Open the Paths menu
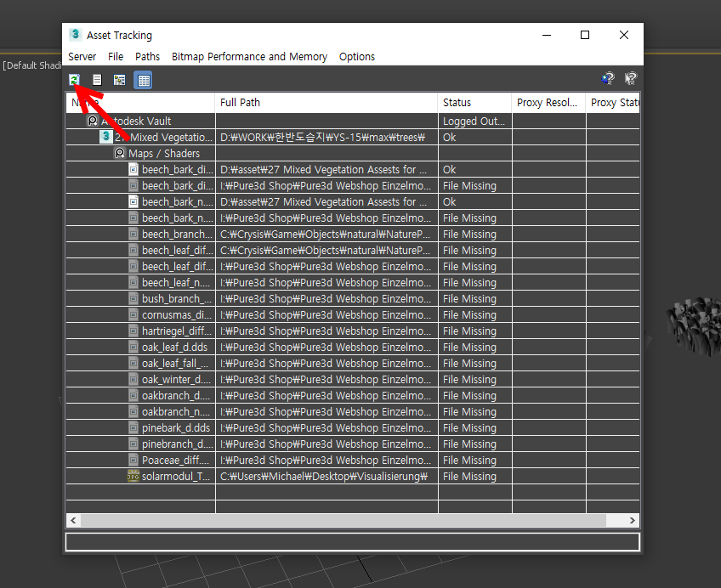 pyautogui.click(x=147, y=56)
